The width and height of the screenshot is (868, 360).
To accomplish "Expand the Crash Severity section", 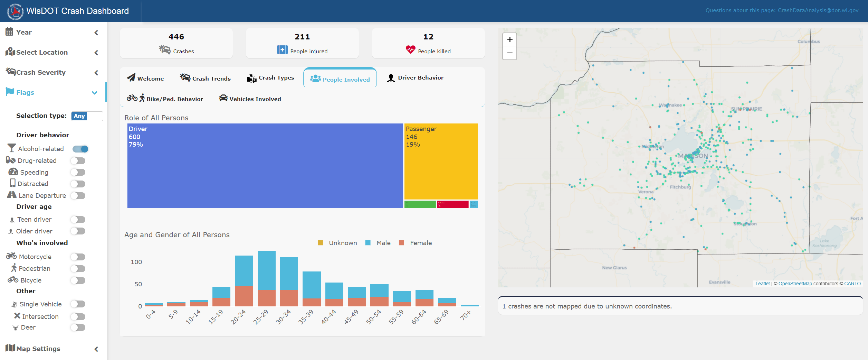I will tap(96, 72).
